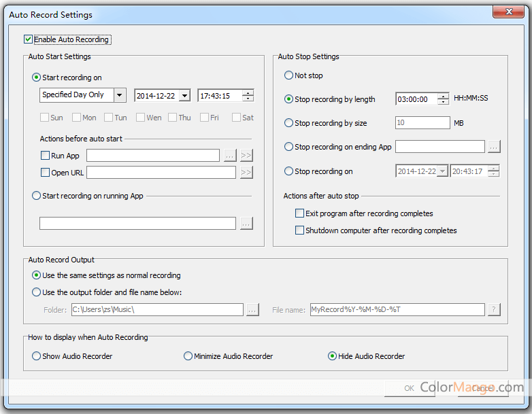Enable the Run App checkbox

tap(45, 156)
